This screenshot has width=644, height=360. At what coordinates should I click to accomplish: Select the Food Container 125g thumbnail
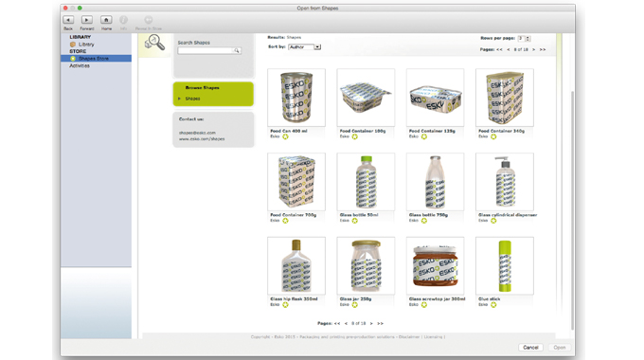click(x=435, y=98)
